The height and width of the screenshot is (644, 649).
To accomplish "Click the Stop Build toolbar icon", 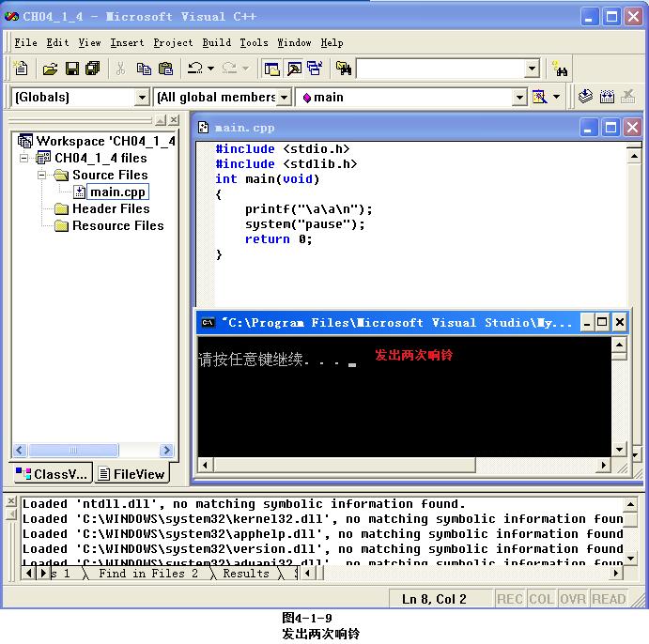I will click(x=628, y=97).
